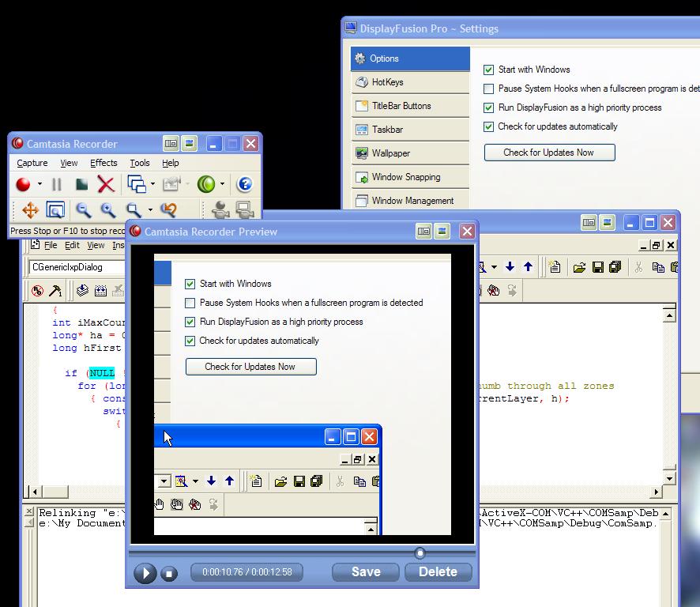Select Window Management tab in DisplayFusion Settings
Image resolution: width=700 pixels, height=607 pixels.
pos(410,200)
